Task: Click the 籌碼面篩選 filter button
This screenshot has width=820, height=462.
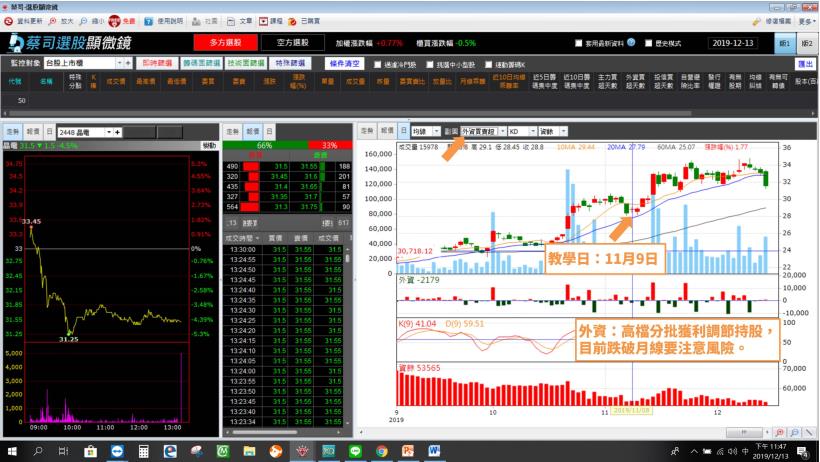Action: (201, 63)
